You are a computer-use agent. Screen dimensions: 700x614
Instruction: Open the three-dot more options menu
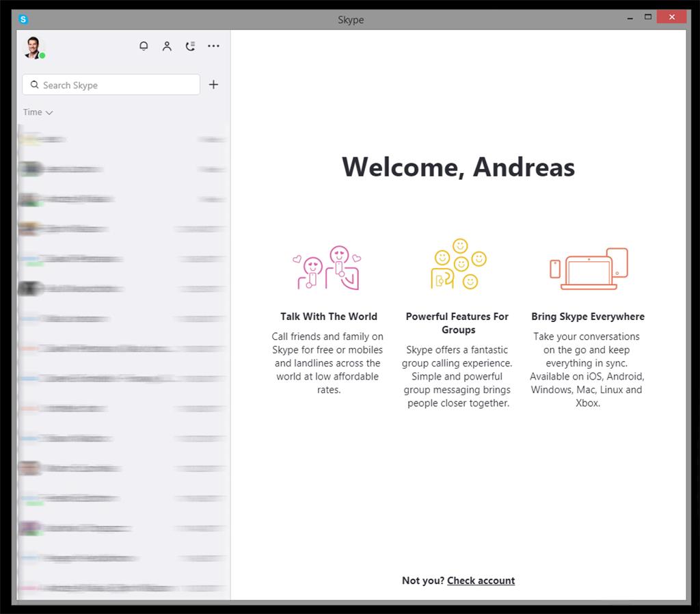click(213, 46)
